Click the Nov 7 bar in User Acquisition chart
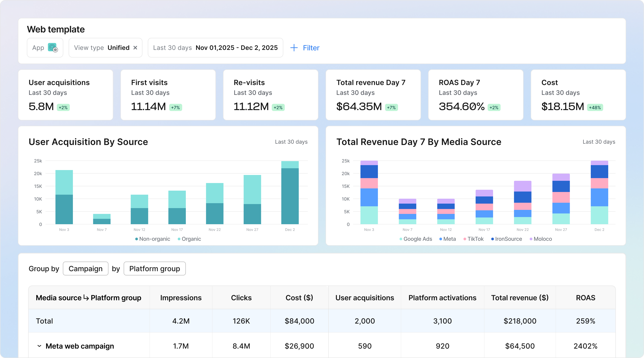 pos(102,219)
